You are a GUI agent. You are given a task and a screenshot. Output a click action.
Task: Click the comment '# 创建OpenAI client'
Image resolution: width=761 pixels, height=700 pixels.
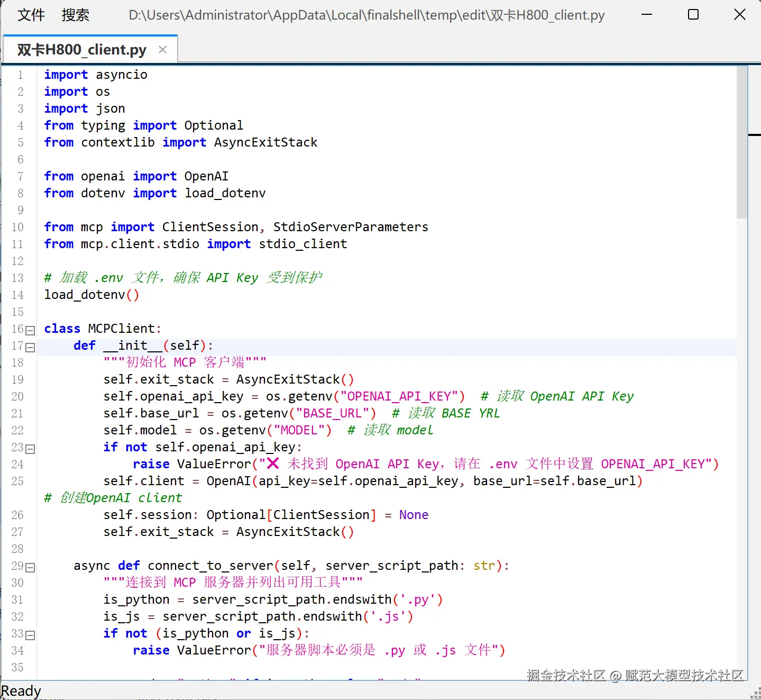click(113, 498)
